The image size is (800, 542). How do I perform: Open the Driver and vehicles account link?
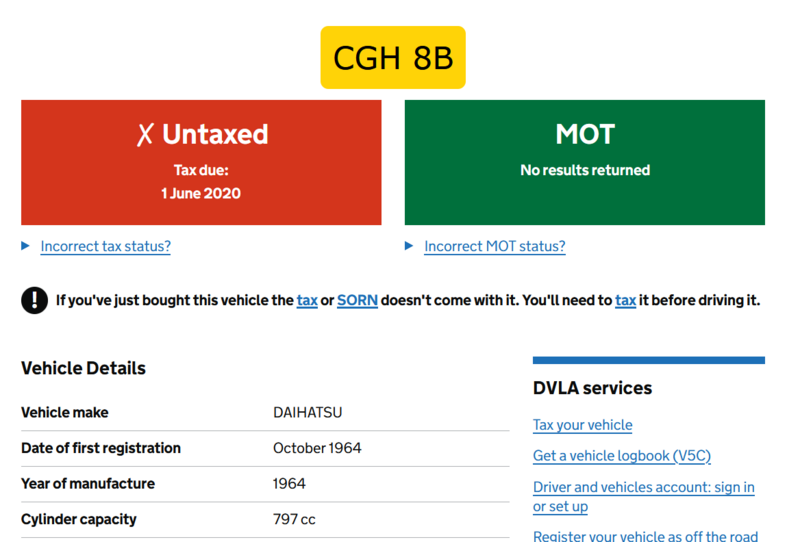coord(643,488)
